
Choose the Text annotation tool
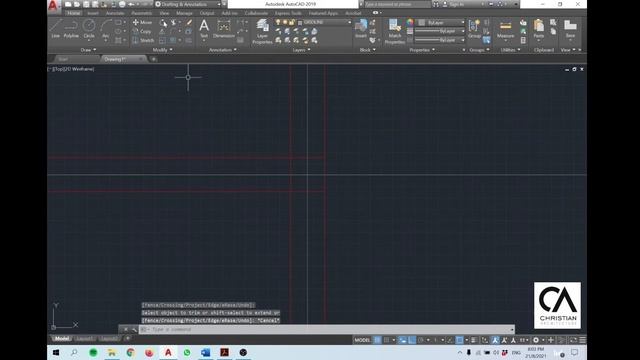click(204, 29)
